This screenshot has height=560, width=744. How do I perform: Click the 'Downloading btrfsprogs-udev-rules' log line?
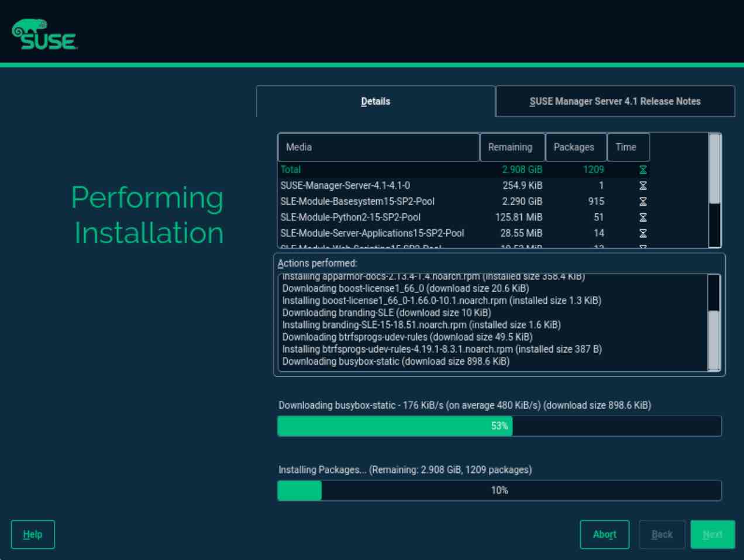(x=407, y=337)
